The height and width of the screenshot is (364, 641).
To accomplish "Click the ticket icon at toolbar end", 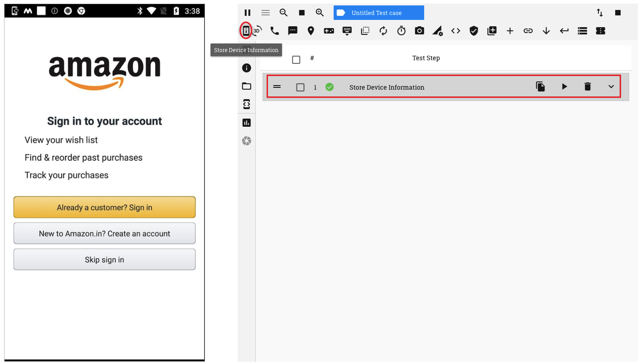I will [601, 30].
